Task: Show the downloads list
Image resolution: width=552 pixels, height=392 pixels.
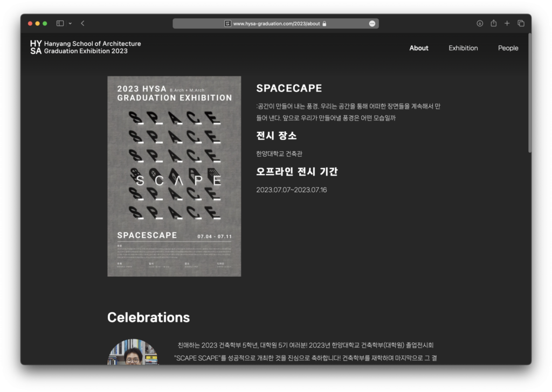Action: pyautogui.click(x=480, y=24)
